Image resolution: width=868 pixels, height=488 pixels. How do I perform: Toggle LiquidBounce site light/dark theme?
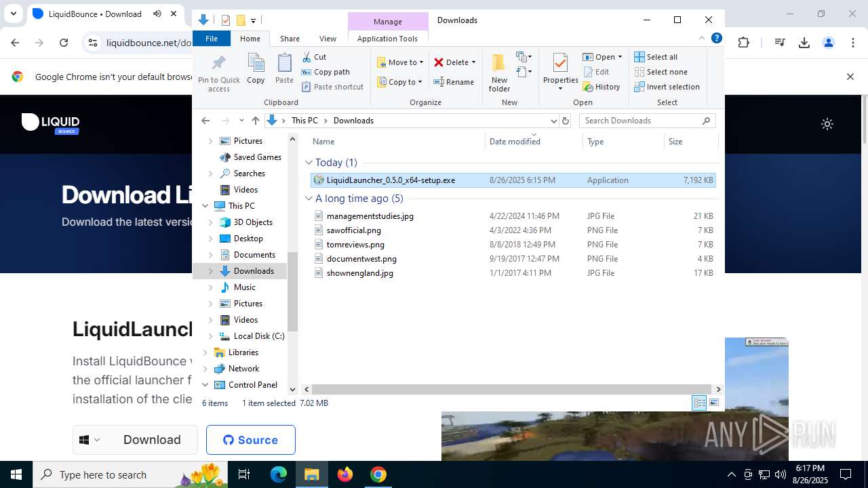point(827,124)
